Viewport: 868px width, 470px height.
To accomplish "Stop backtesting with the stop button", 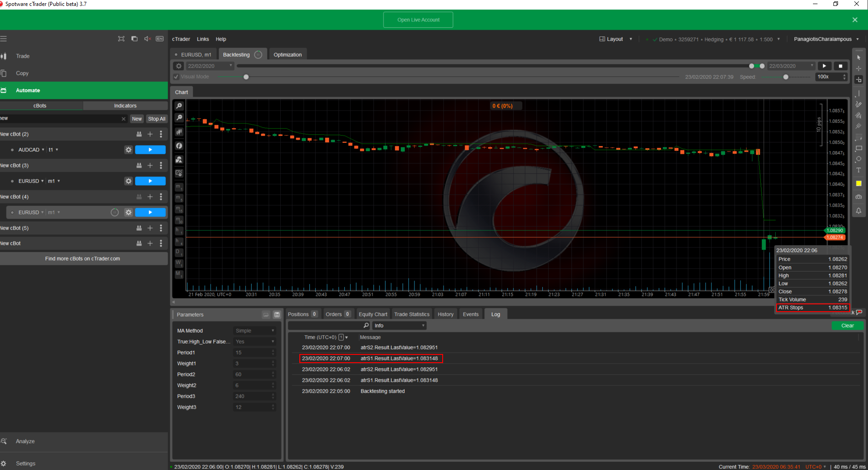I will [x=840, y=66].
